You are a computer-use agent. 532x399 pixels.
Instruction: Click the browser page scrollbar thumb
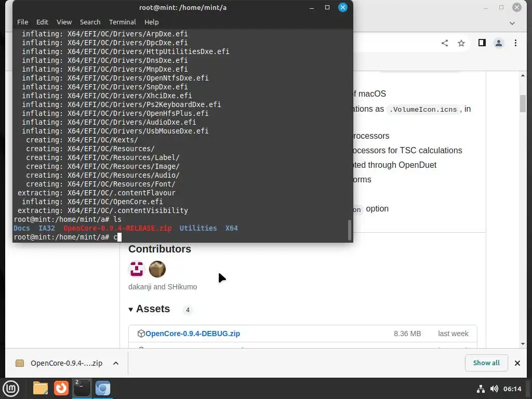pyautogui.click(x=523, y=104)
